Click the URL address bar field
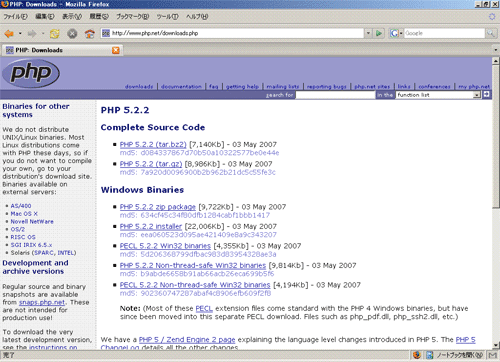The height and width of the screenshot is (362, 500). (233, 33)
